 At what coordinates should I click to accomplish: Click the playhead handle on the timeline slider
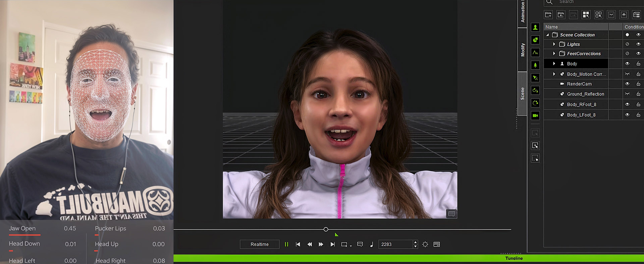(x=326, y=229)
